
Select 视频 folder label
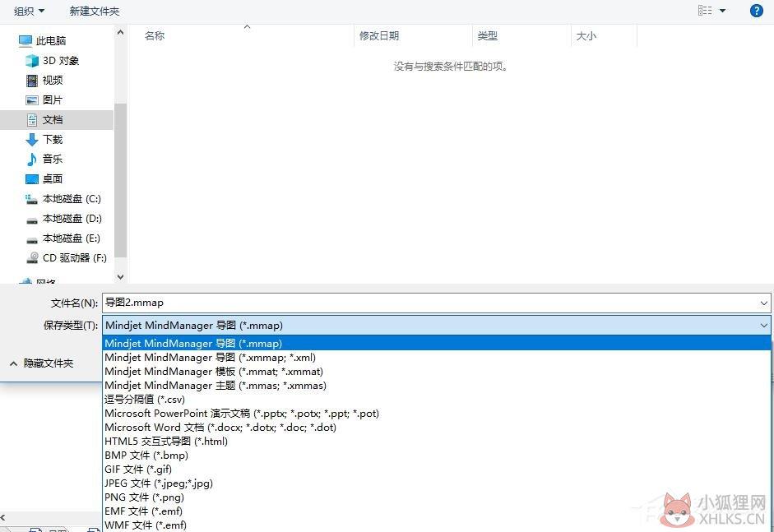[x=53, y=81]
